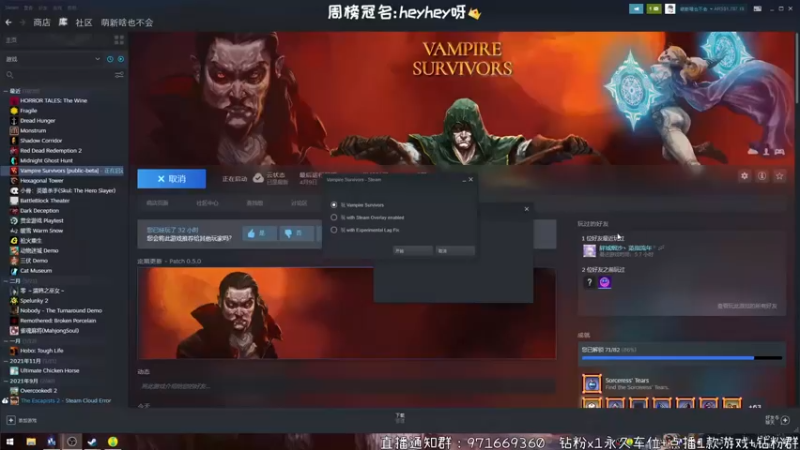Click the question mark friend avatar
The height and width of the screenshot is (450, 800).
click(589, 282)
